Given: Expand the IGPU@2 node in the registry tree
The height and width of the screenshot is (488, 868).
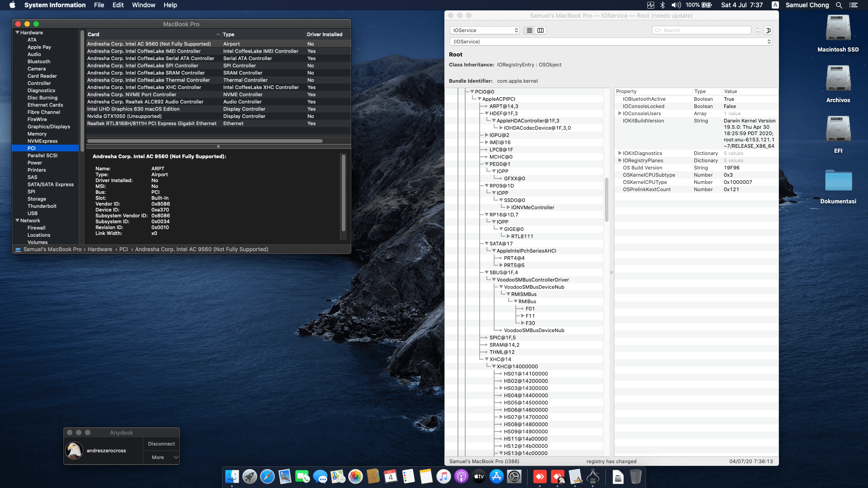Looking at the screenshot, I should [486, 135].
